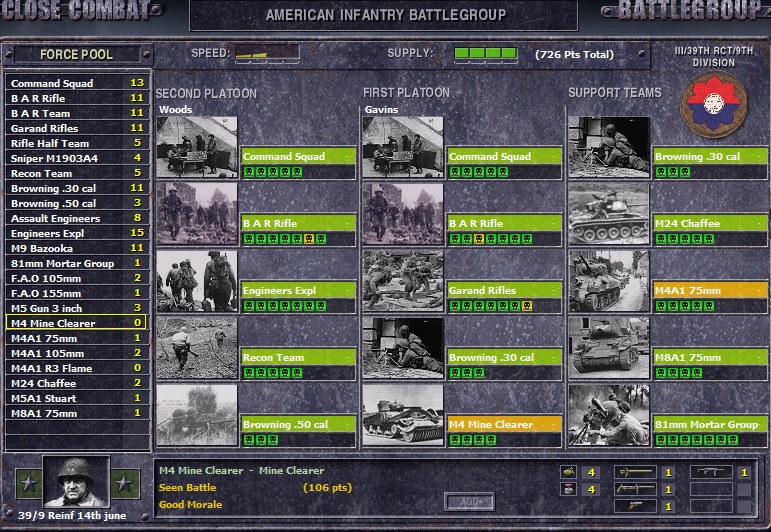The image size is (771, 532).
Task: Select Rifle Half Team entry
Action: 76,143
